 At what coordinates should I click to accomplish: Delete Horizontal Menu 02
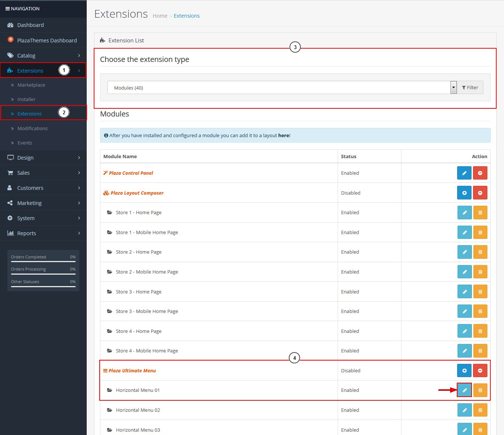[480, 410]
